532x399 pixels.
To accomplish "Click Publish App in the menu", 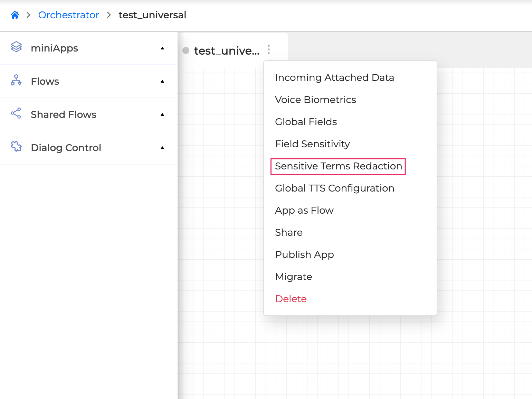I will coord(304,254).
